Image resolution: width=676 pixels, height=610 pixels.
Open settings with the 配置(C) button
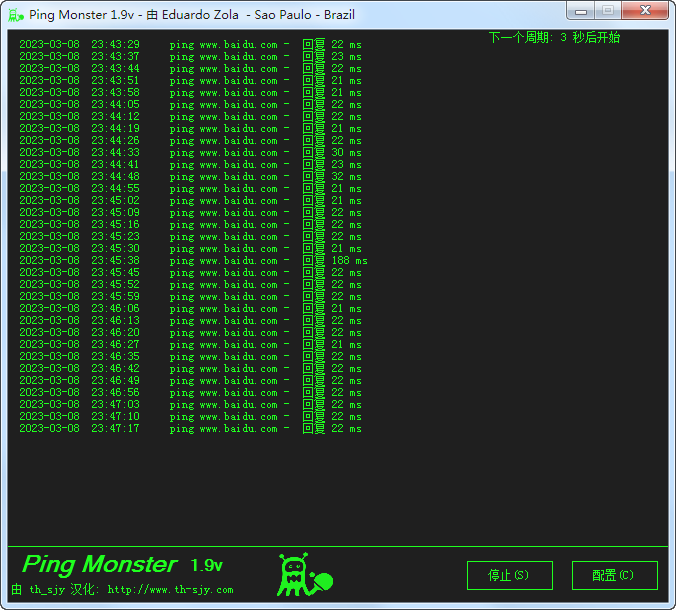point(614,576)
